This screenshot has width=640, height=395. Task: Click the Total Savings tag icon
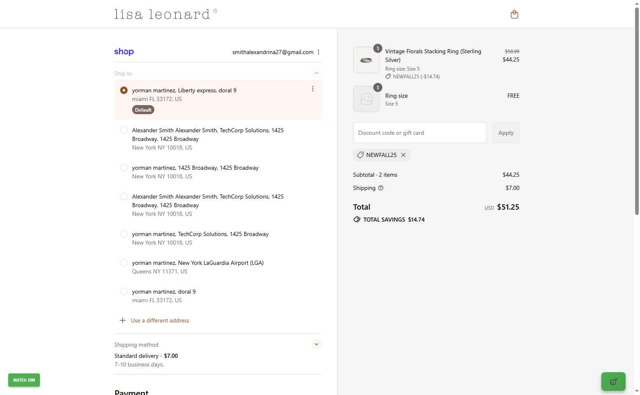[x=357, y=220]
